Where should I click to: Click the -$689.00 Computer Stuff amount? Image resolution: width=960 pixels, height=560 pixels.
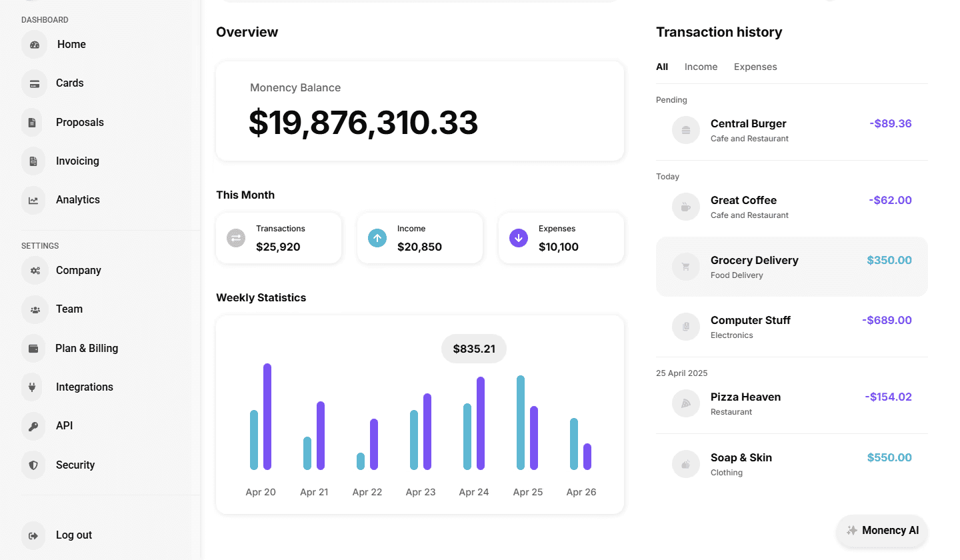pyautogui.click(x=887, y=321)
